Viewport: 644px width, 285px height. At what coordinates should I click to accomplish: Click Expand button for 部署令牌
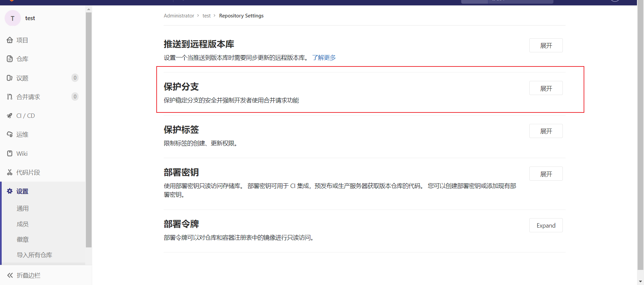(546, 225)
